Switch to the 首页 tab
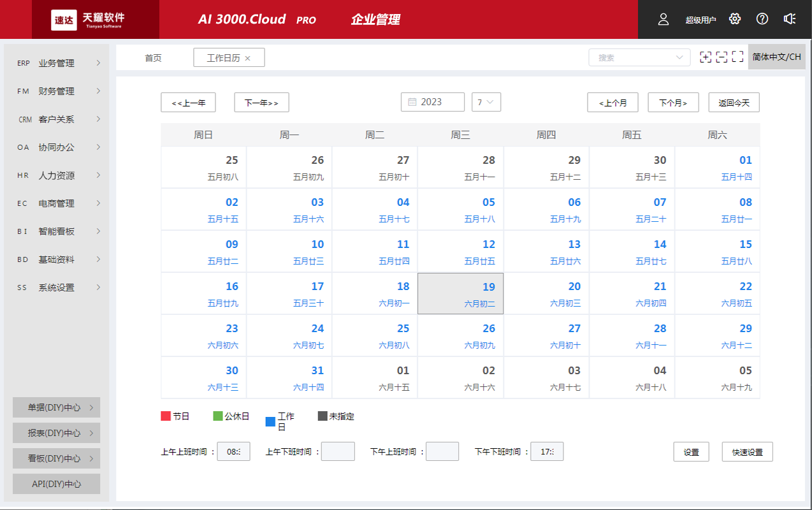The width and height of the screenshot is (812, 510). (x=153, y=57)
